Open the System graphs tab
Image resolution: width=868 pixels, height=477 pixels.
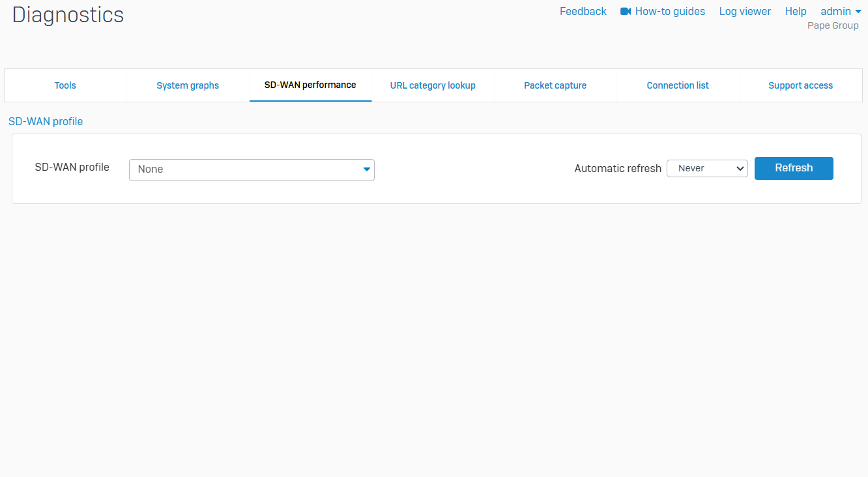tap(188, 85)
